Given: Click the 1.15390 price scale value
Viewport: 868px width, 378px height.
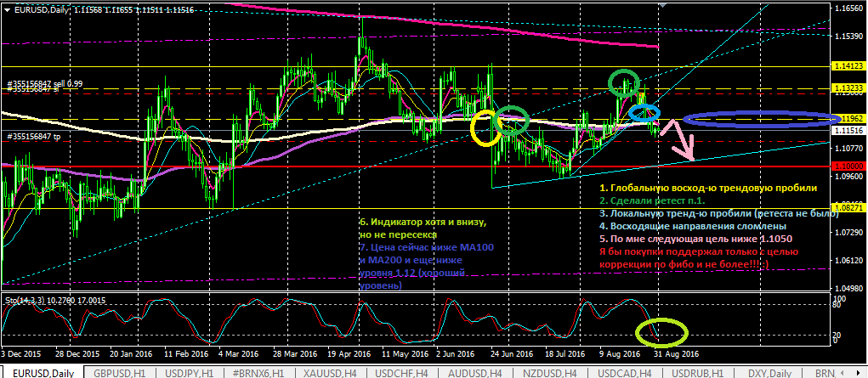Looking at the screenshot, I should [x=850, y=37].
